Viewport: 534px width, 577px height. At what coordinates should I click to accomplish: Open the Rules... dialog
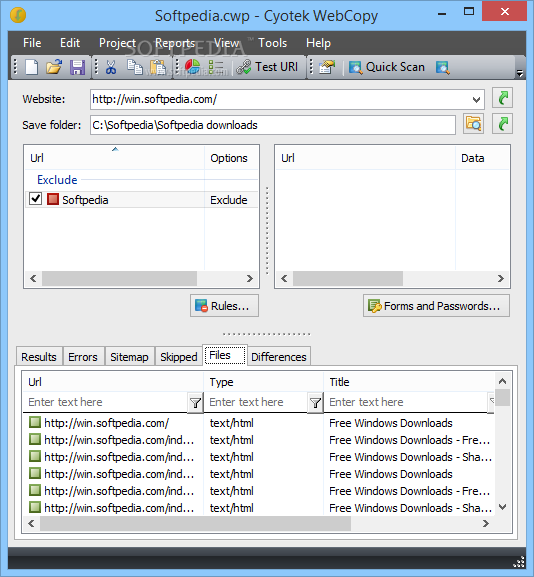point(224,305)
